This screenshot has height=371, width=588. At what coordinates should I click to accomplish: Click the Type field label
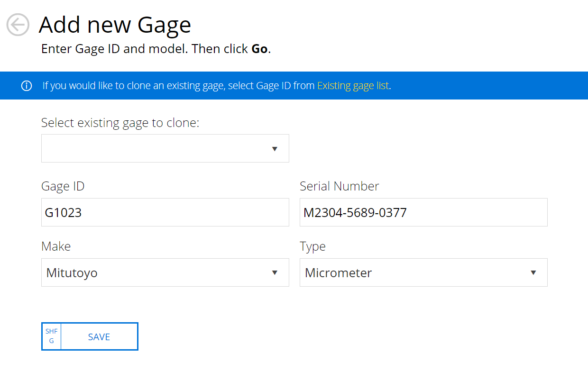[312, 246]
